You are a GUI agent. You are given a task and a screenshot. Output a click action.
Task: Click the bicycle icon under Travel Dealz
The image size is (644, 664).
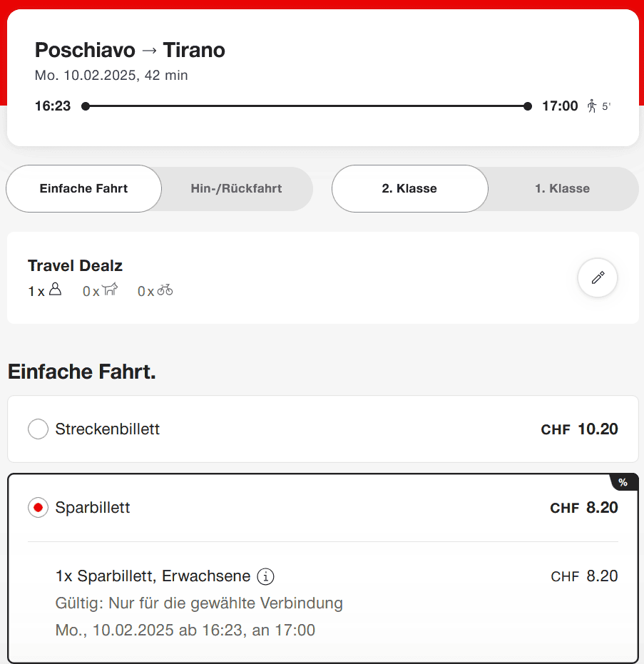[165, 290]
